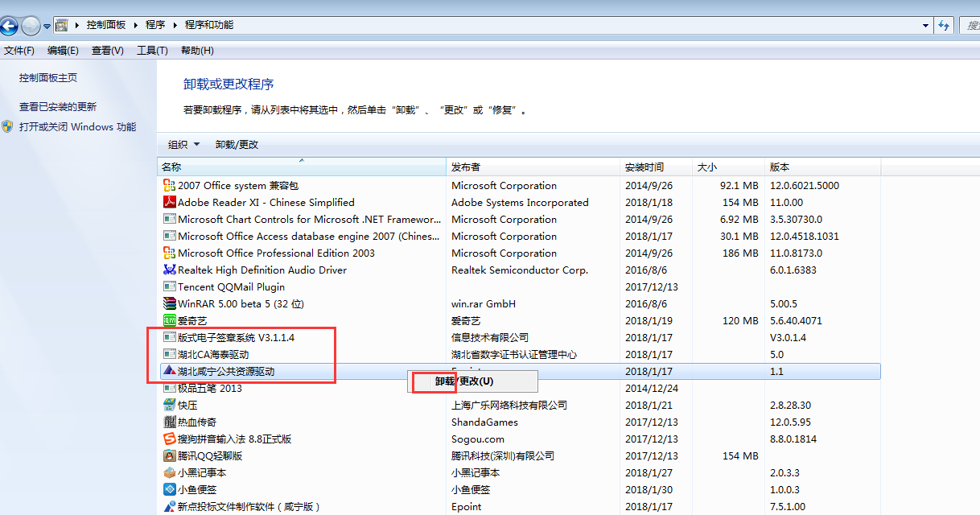Screen dimensions: 980x515
Task: Click the 快压 program icon
Action: click(169, 405)
